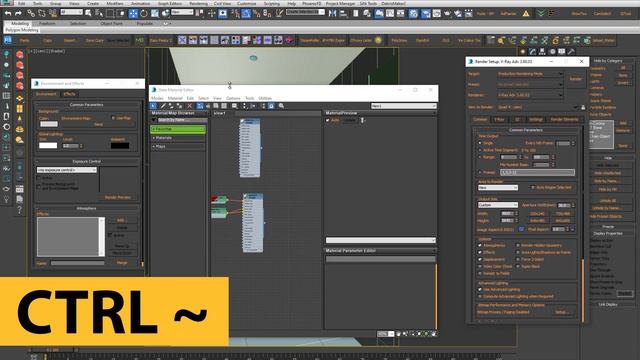Click the white Tint color swatch
Screen dimensions: 640x360
point(48,145)
